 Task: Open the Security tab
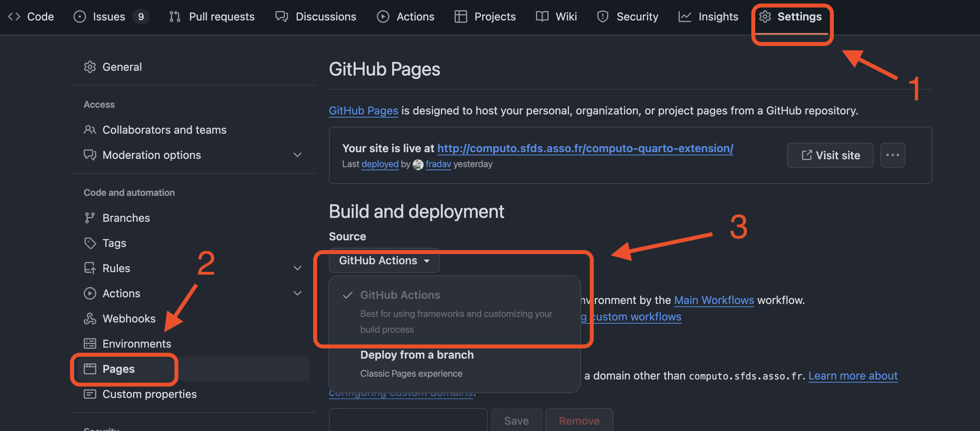pos(628,17)
